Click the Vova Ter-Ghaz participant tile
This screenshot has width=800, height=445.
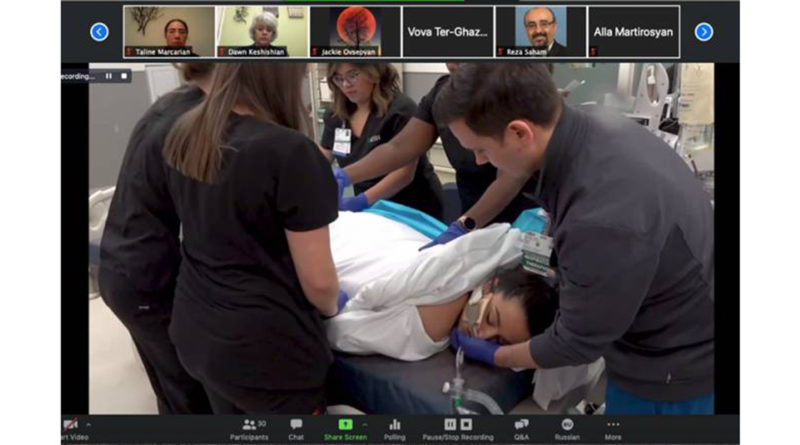(x=447, y=31)
